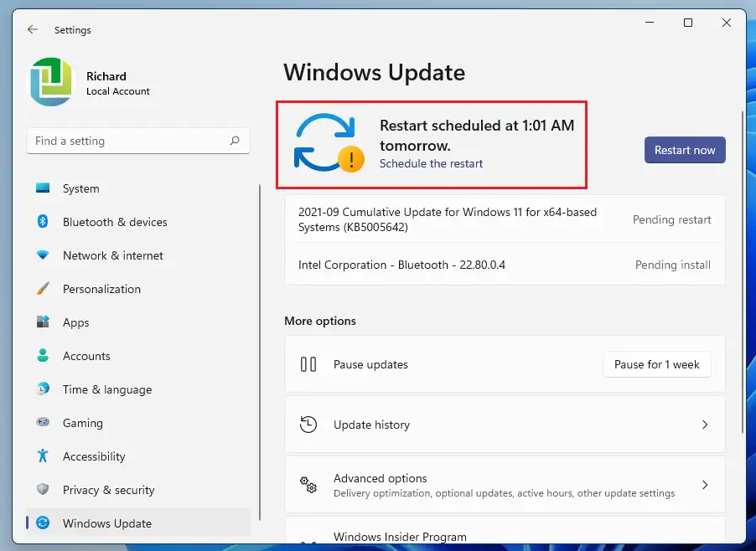The height and width of the screenshot is (551, 756).
Task: Click the pause bars icon beside Pause updates
Action: tap(308, 364)
